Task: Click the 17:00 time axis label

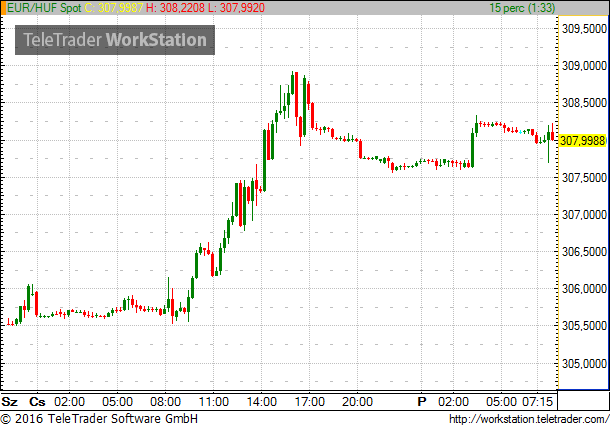Action: pos(309,401)
